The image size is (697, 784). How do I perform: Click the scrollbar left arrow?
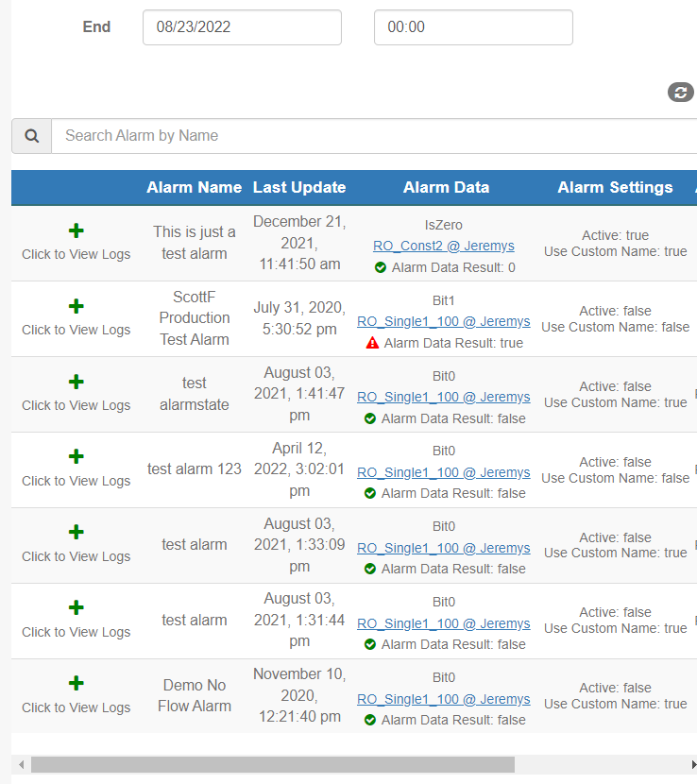[21, 764]
